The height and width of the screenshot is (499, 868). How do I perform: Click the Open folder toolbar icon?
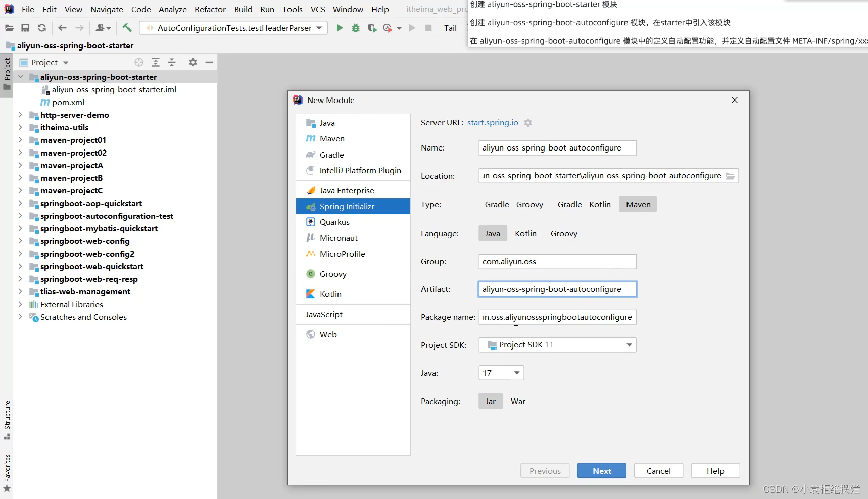[x=9, y=28]
